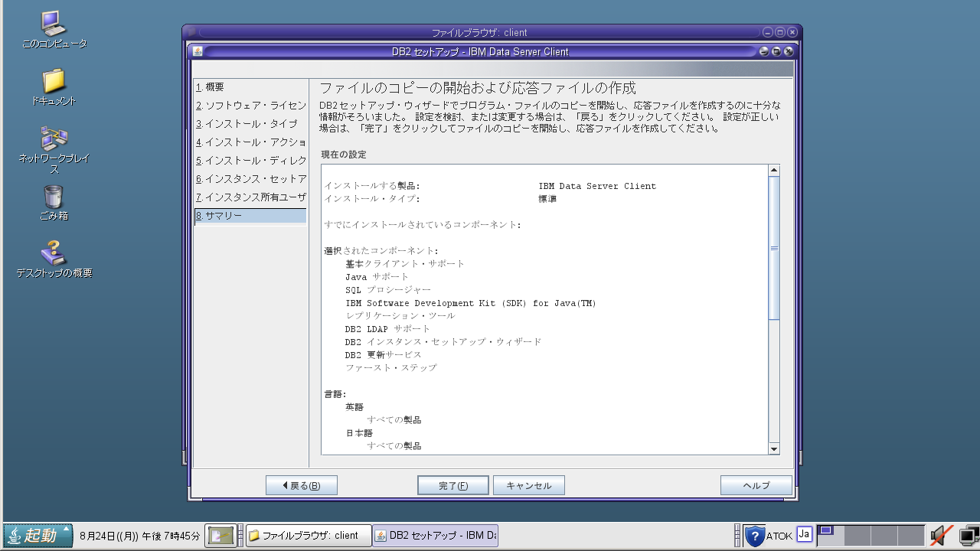Click the muted volume speaker icon

click(x=941, y=536)
